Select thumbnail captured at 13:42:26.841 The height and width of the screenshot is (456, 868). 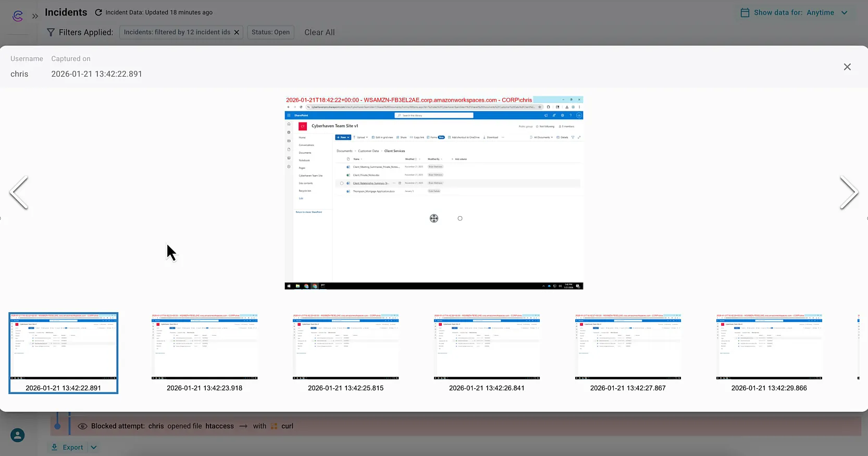487,353
